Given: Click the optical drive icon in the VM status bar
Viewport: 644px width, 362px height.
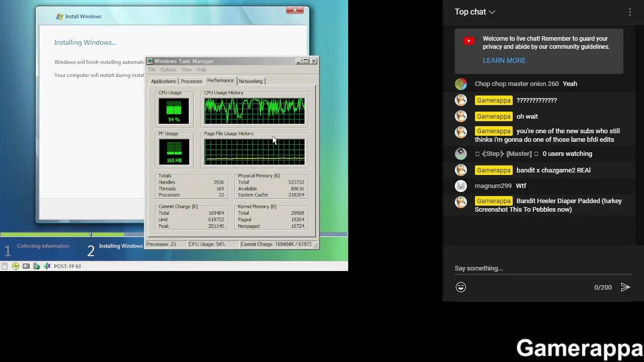Looking at the screenshot, I should point(15,266).
